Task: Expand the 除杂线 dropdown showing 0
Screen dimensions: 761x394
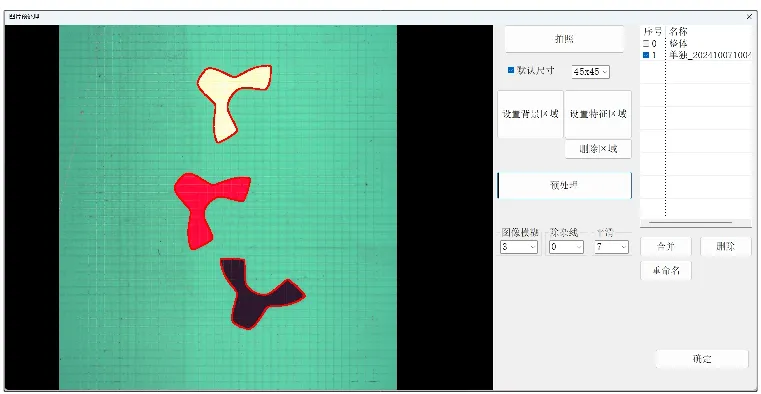Action: coord(566,247)
